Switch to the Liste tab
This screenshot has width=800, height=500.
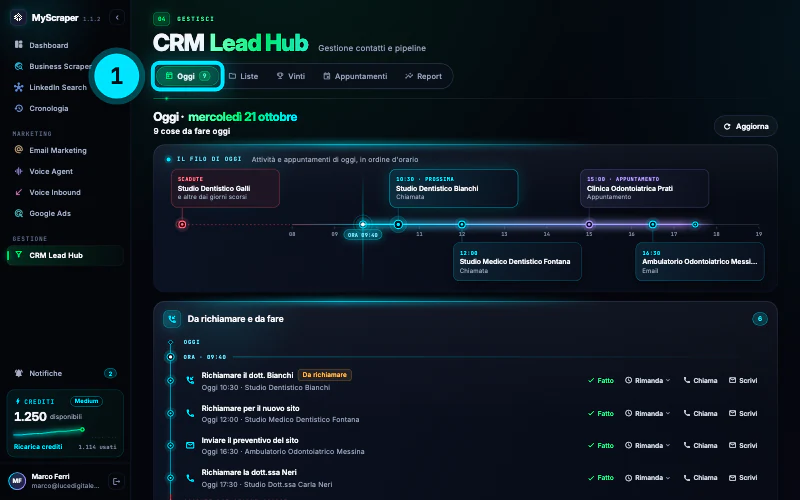pyautogui.click(x=243, y=76)
